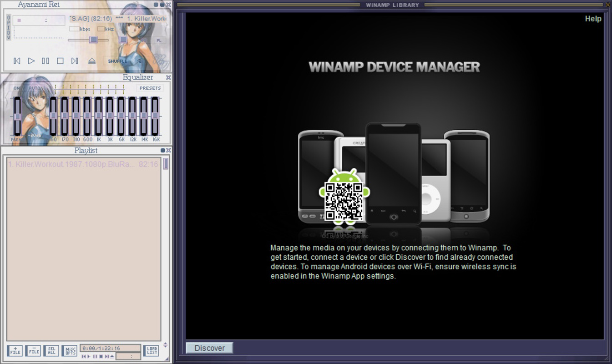Open the MISC OPTS menu
The image size is (612, 364).
pos(70,351)
